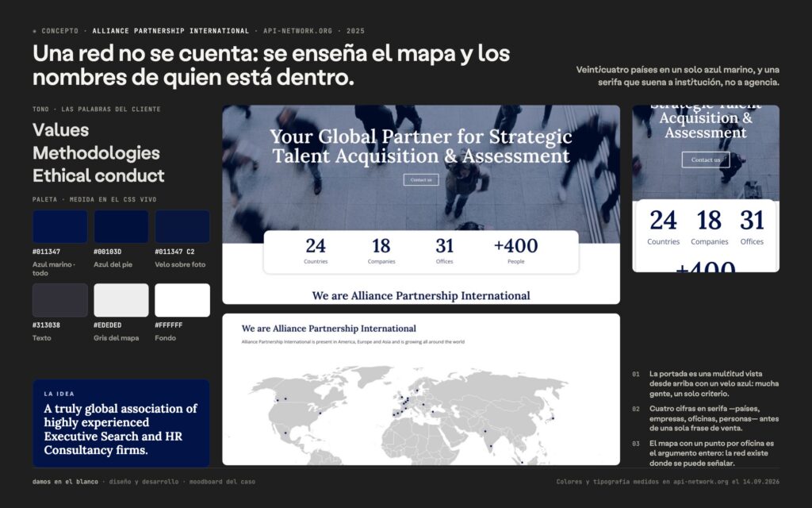Screen dimensions: 812x508
Task: Click the footer note Colores y tipografía medidos
Action: click(x=668, y=482)
